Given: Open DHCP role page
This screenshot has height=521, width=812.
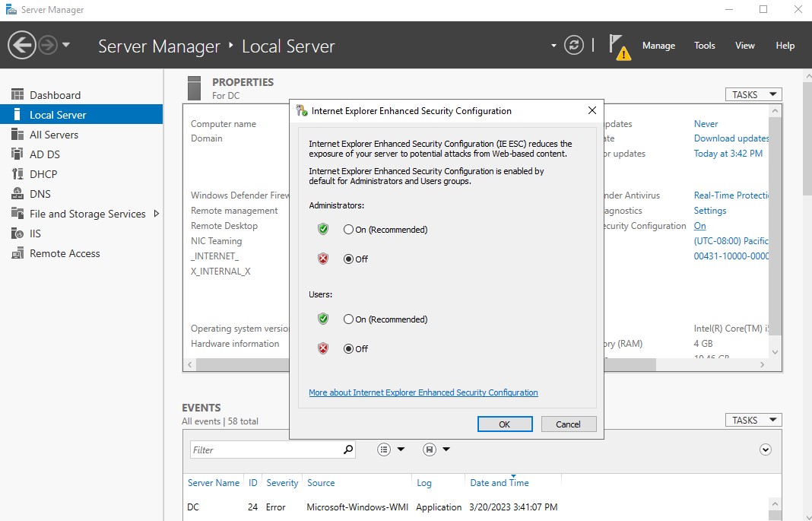Looking at the screenshot, I should coord(81,174).
